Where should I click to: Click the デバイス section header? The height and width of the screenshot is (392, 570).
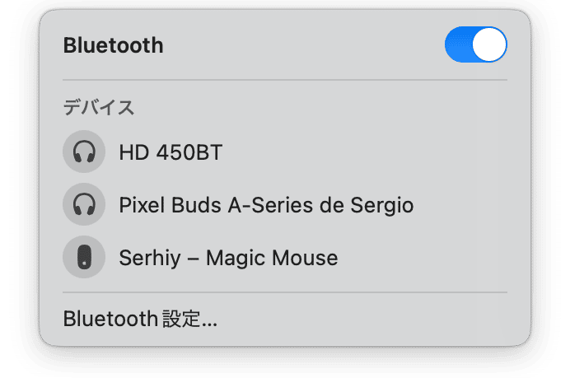point(99,108)
